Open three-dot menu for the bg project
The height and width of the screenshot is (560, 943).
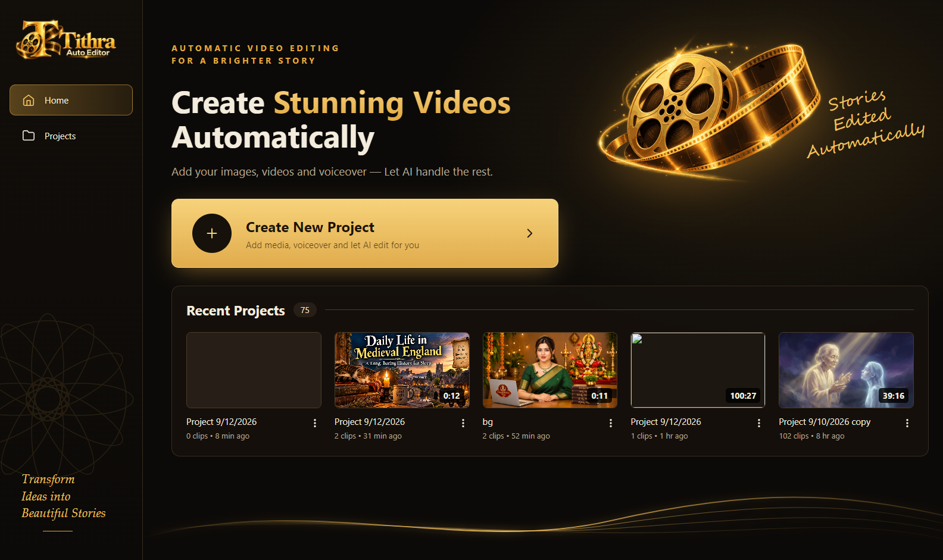[611, 423]
